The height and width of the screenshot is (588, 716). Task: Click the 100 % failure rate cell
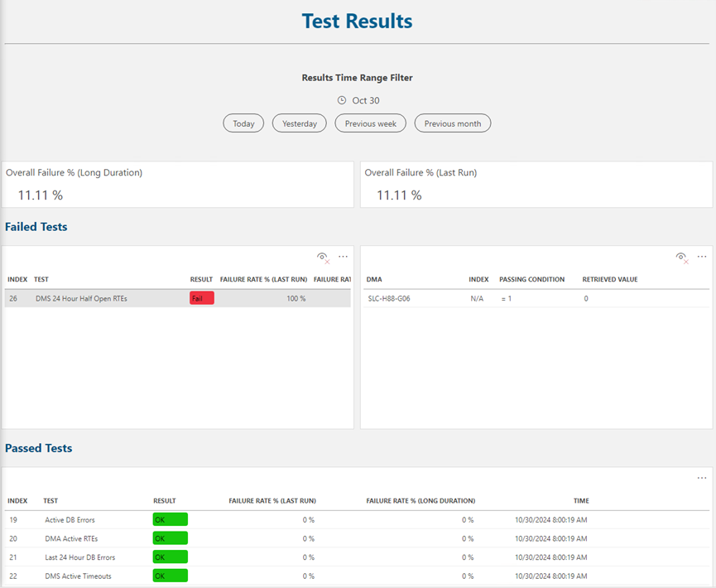tap(296, 298)
